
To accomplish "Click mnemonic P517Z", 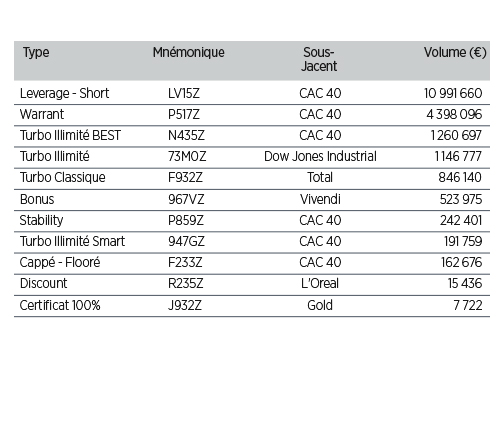I will pos(184,115).
